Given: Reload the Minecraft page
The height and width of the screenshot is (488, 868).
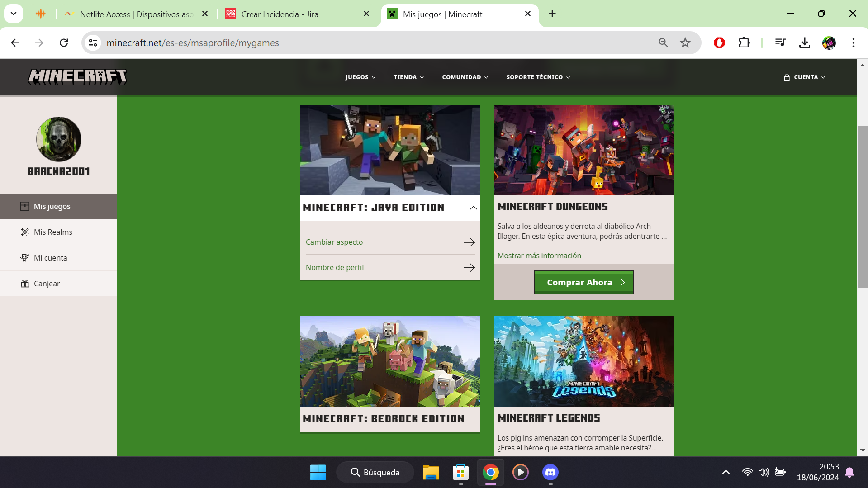Looking at the screenshot, I should 64,43.
